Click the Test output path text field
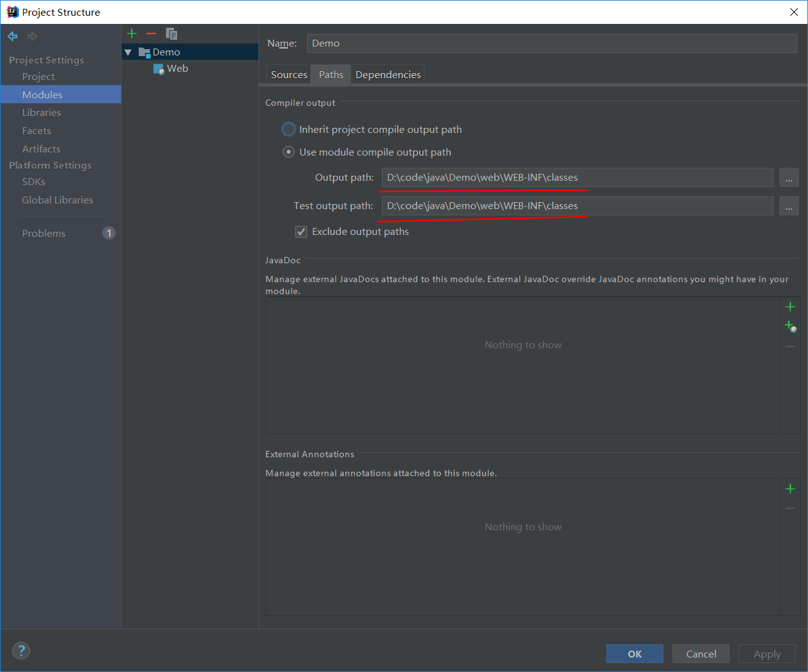 point(577,206)
